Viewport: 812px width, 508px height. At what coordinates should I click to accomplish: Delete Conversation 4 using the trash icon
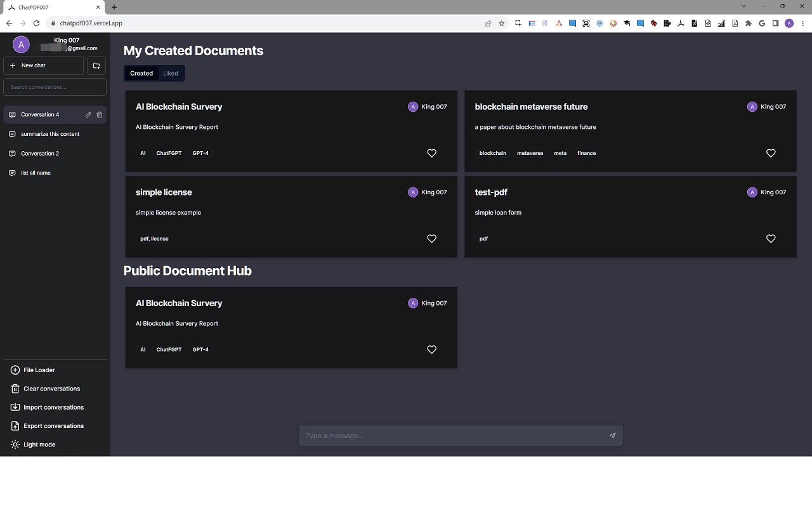(100, 115)
